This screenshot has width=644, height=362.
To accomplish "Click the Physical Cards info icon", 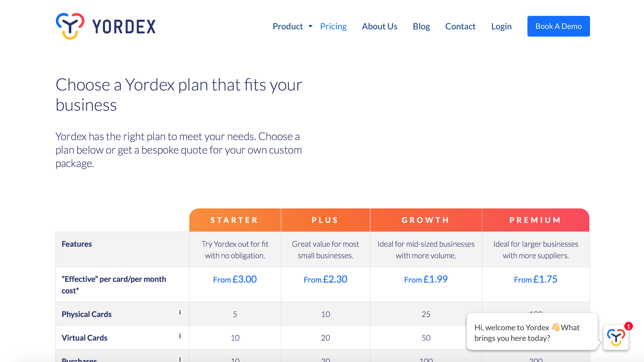I will click(180, 312).
